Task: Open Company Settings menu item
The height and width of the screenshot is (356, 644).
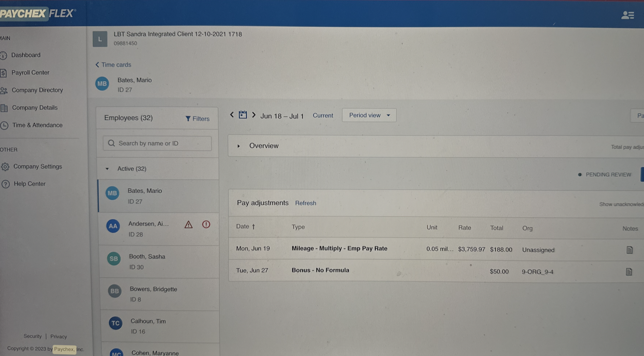Action: coord(38,166)
